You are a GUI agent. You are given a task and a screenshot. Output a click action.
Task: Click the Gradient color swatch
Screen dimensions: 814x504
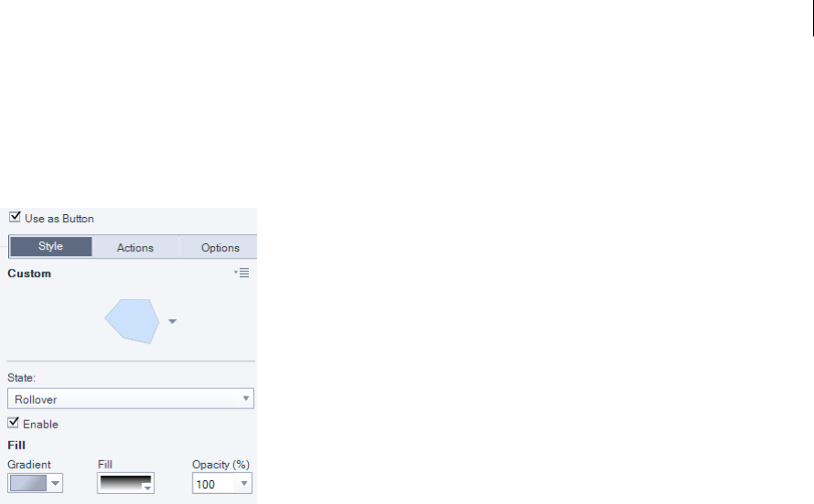tap(28, 483)
